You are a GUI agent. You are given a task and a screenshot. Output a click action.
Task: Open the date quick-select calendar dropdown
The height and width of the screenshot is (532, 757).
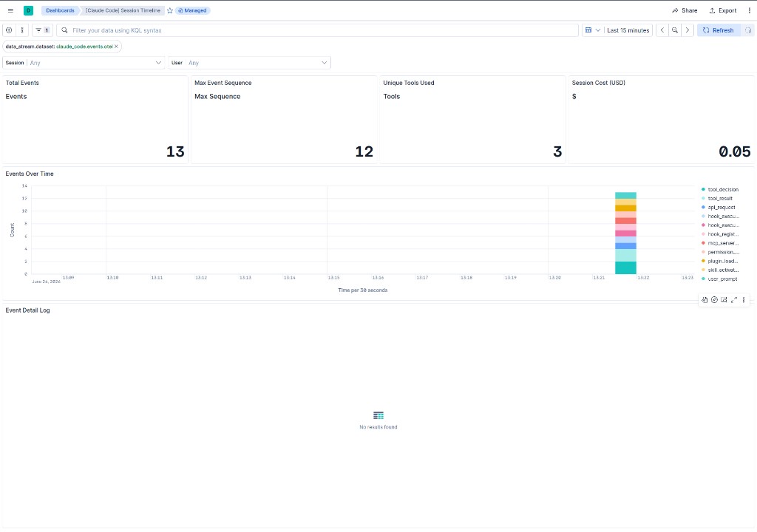click(x=592, y=30)
